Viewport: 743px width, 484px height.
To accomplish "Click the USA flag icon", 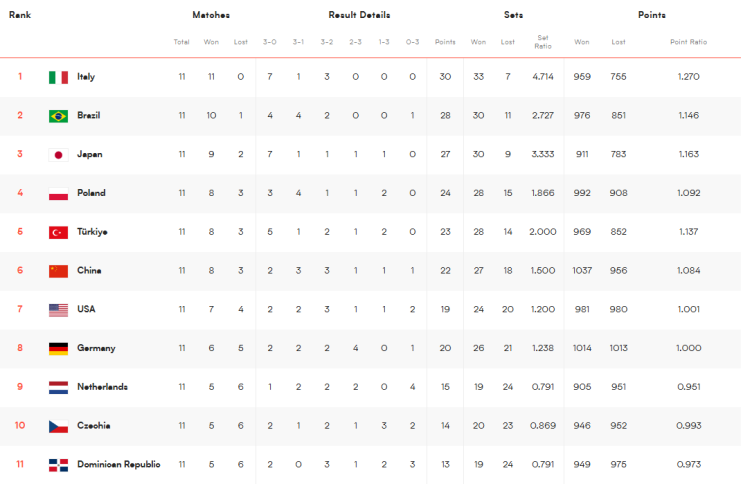I will 58,310.
